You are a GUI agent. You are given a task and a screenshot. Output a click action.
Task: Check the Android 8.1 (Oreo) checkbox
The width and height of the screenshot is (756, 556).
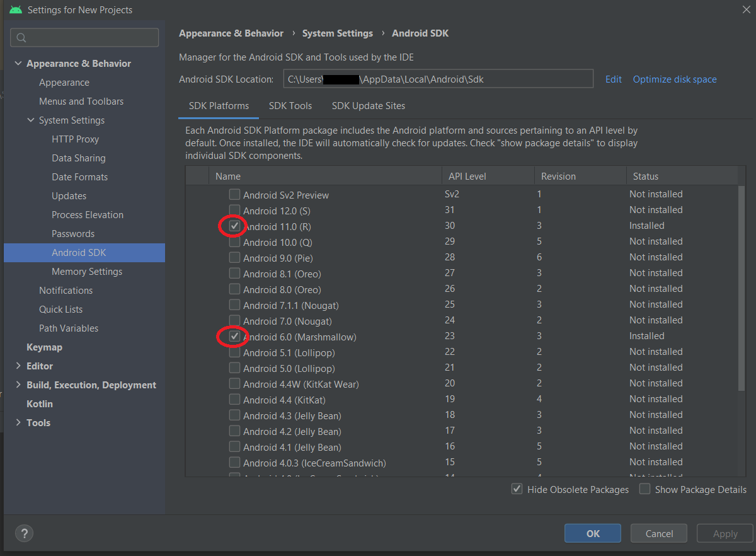[x=234, y=273]
